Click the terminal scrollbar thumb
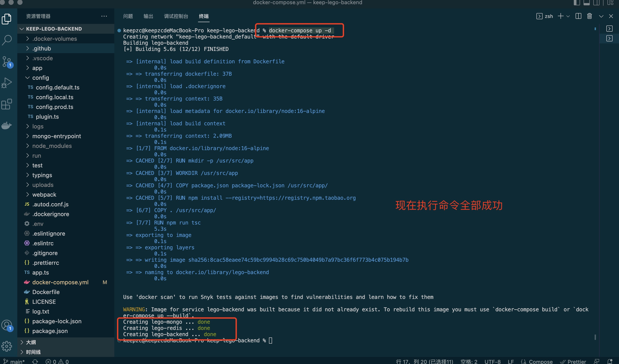Screen dimensions: 619x364 595,337
